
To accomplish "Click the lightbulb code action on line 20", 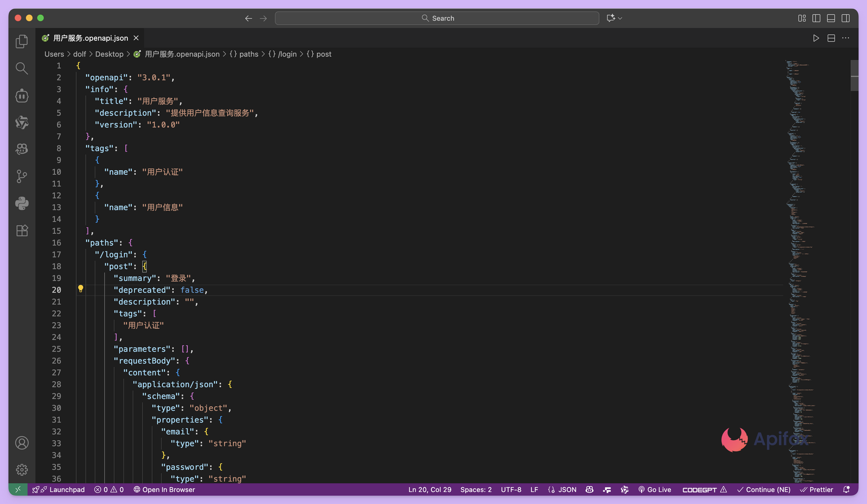I will [81, 289].
